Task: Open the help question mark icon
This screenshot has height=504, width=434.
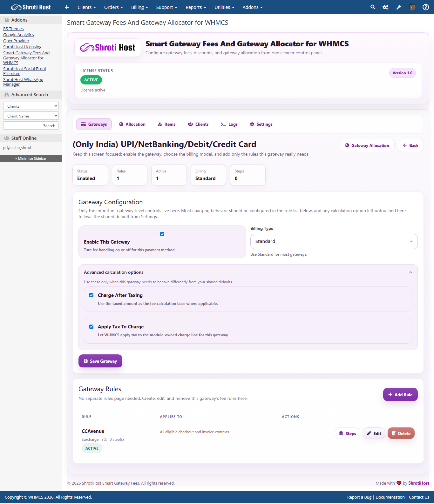Action: pos(426,7)
